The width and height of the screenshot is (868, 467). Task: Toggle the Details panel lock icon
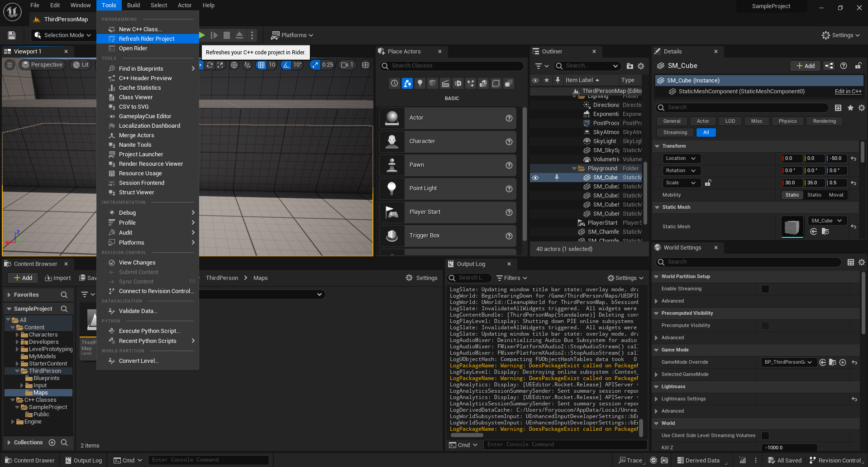[858, 66]
